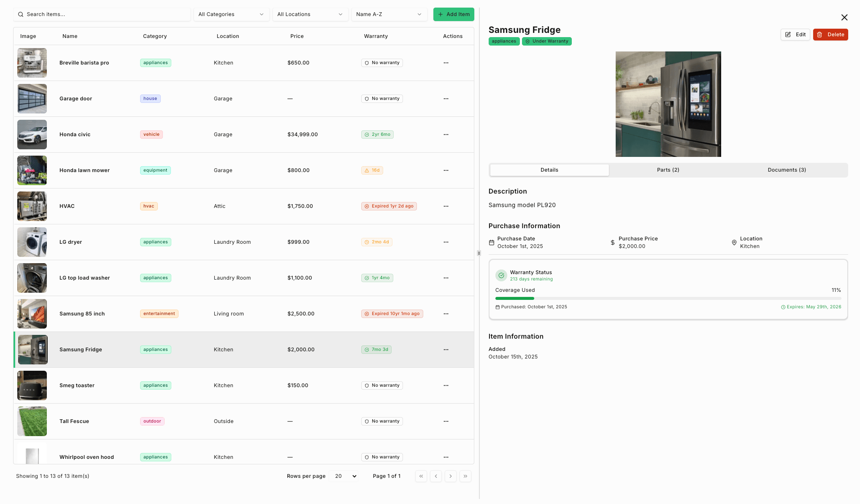Image resolution: width=860 pixels, height=504 pixels.
Task: Open the actions menu for Honda civic row
Action: (x=446, y=135)
